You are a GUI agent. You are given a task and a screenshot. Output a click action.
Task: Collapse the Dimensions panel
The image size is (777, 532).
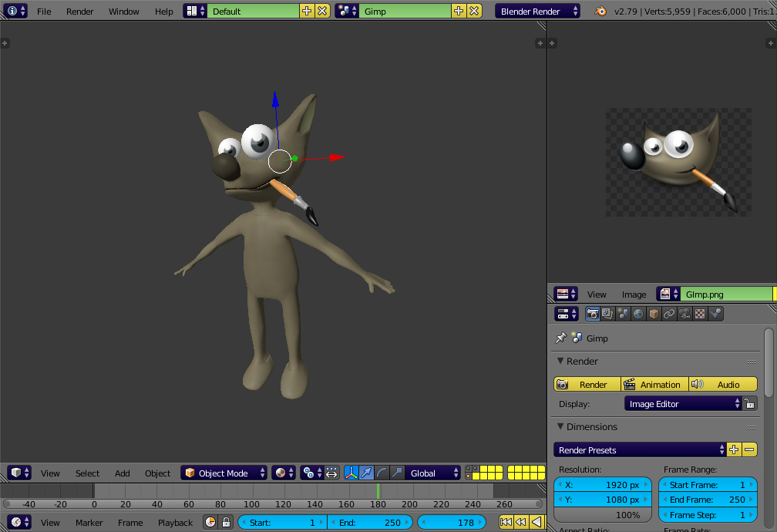click(x=561, y=426)
